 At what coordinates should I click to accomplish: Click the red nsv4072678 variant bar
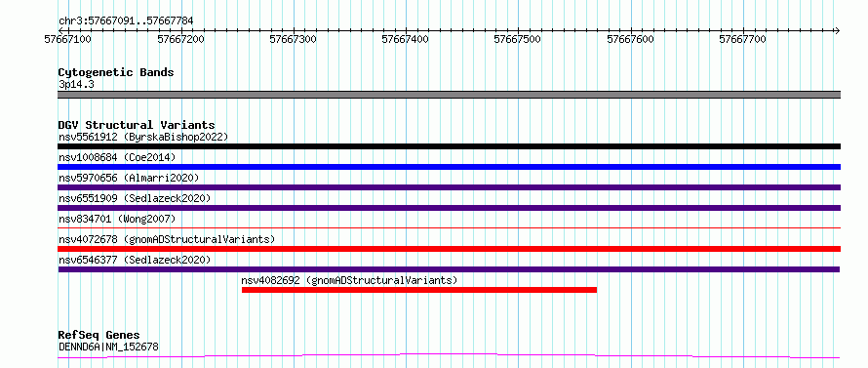coord(449,249)
